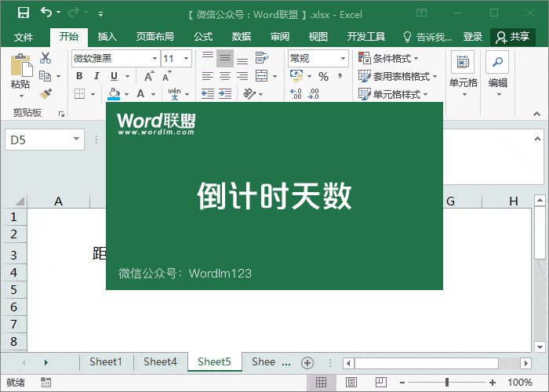Cut selection with the scissors icon
This screenshot has width=549, height=392.
(45, 58)
